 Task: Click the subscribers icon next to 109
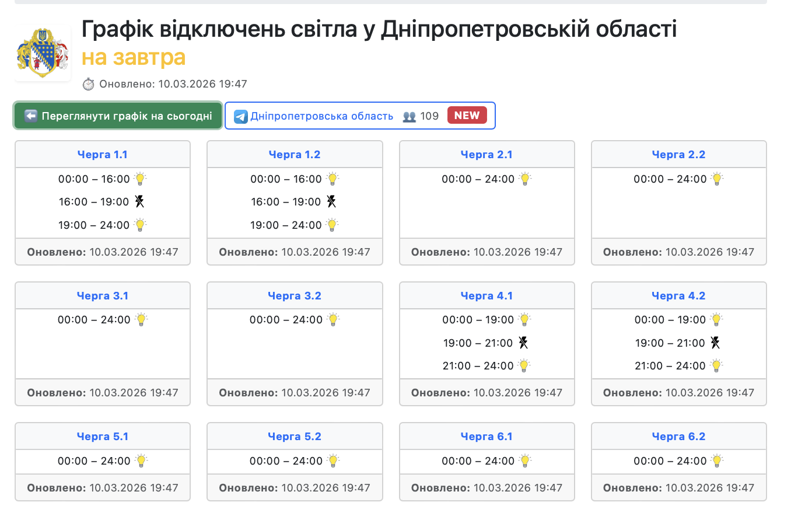click(x=409, y=116)
